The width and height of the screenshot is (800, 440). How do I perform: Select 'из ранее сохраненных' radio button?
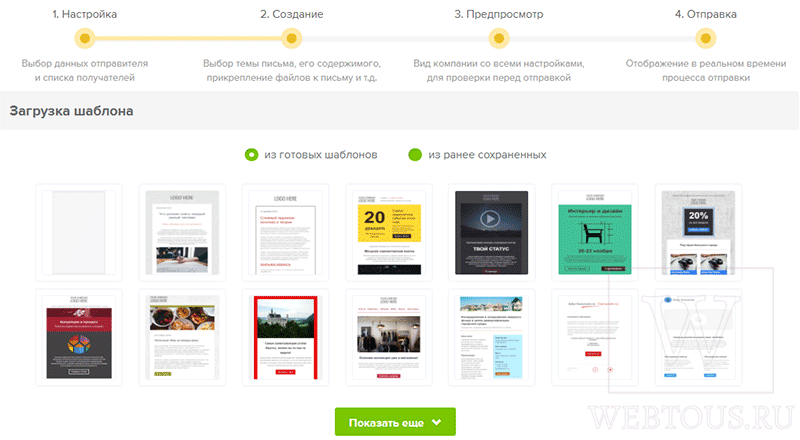pyautogui.click(x=415, y=155)
